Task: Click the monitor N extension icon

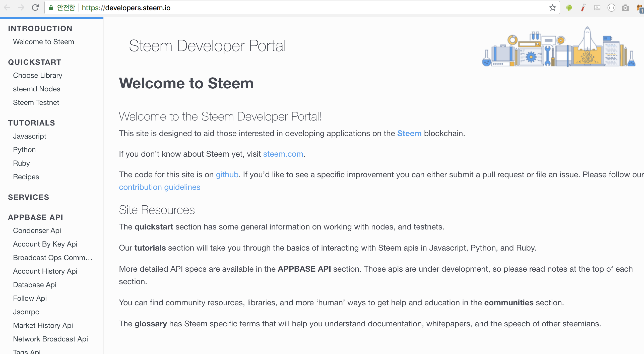Action: pos(597,8)
